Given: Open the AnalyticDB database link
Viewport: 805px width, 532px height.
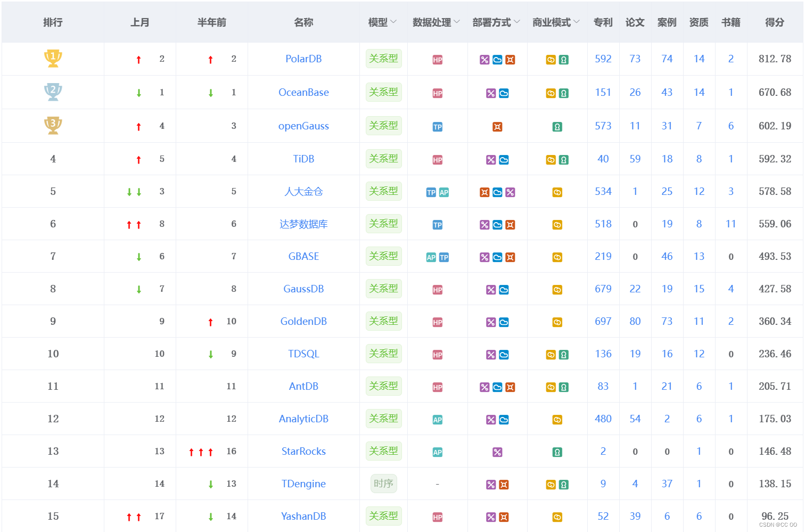Looking at the screenshot, I should (303, 419).
